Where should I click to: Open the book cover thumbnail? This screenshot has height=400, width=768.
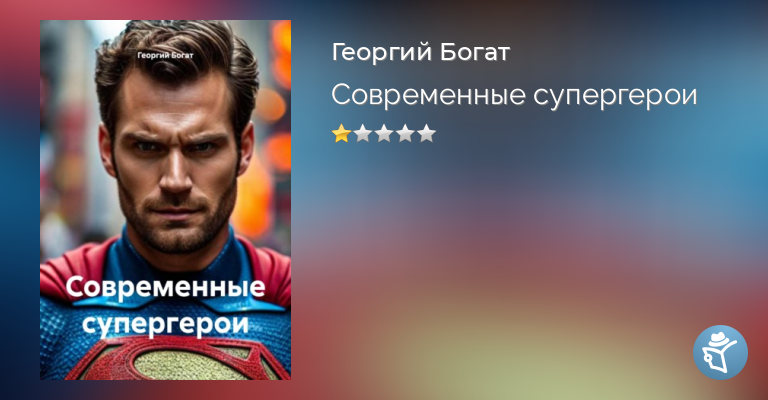pos(166,200)
